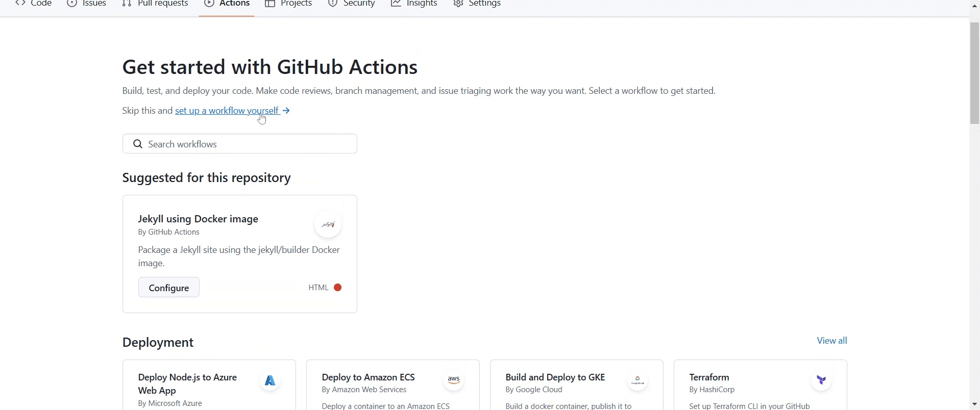Click the 'HTML' language label
Image resolution: width=980 pixels, height=410 pixels.
(x=318, y=288)
